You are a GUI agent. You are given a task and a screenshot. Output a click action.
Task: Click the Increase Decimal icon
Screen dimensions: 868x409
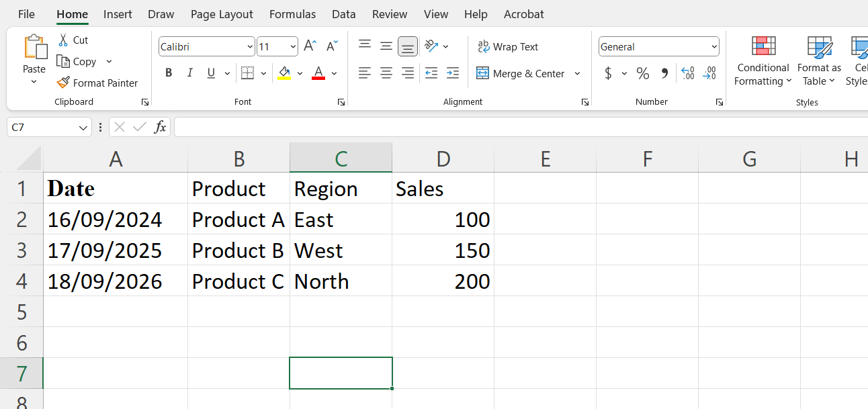click(687, 73)
